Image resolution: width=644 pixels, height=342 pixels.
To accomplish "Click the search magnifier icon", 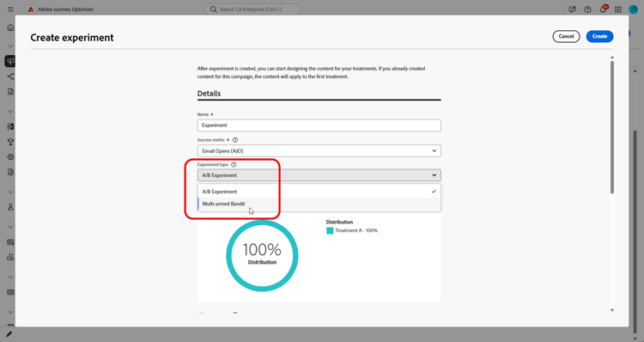I will coord(214,9).
